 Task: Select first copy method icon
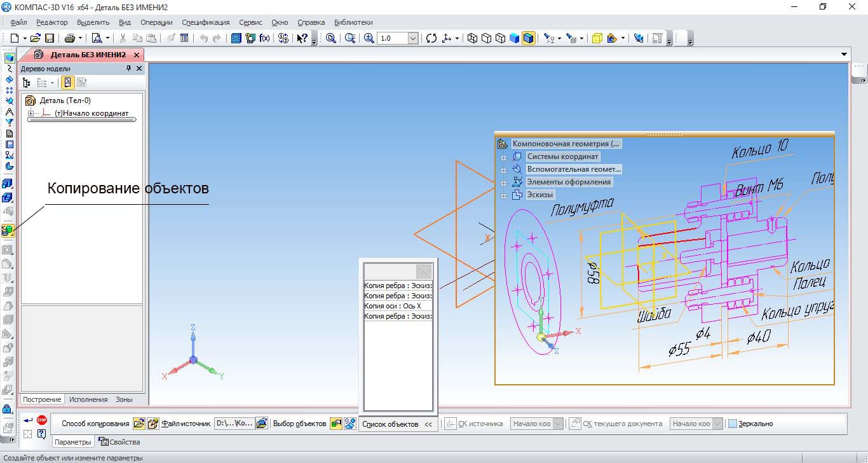tap(139, 424)
